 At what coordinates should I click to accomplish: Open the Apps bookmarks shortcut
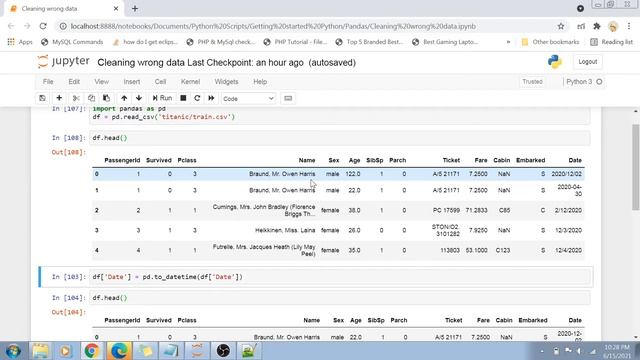pyautogui.click(x=20, y=42)
